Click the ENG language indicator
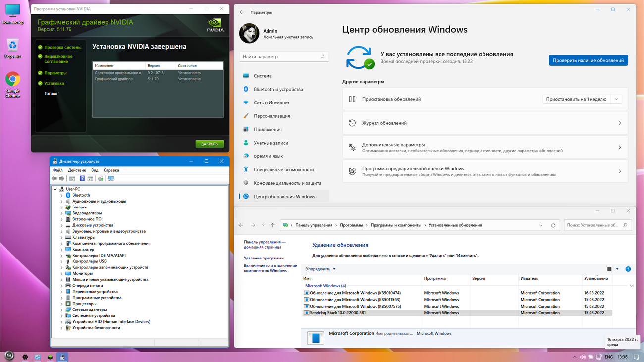 [609, 357]
